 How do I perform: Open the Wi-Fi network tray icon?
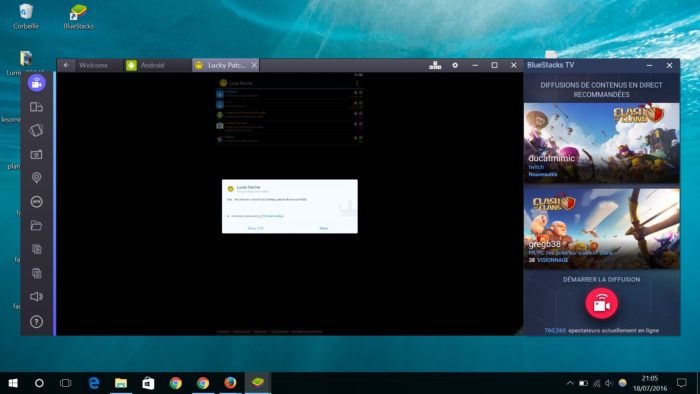596,383
